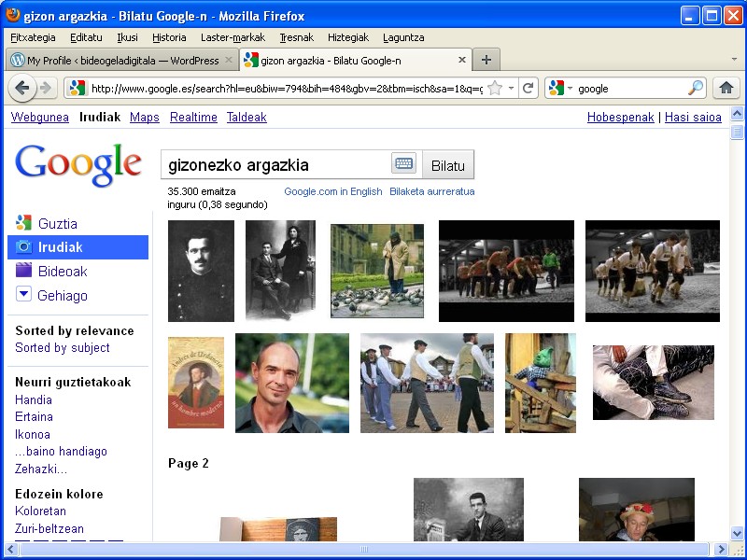Open the Laster-markak menu

(x=233, y=37)
